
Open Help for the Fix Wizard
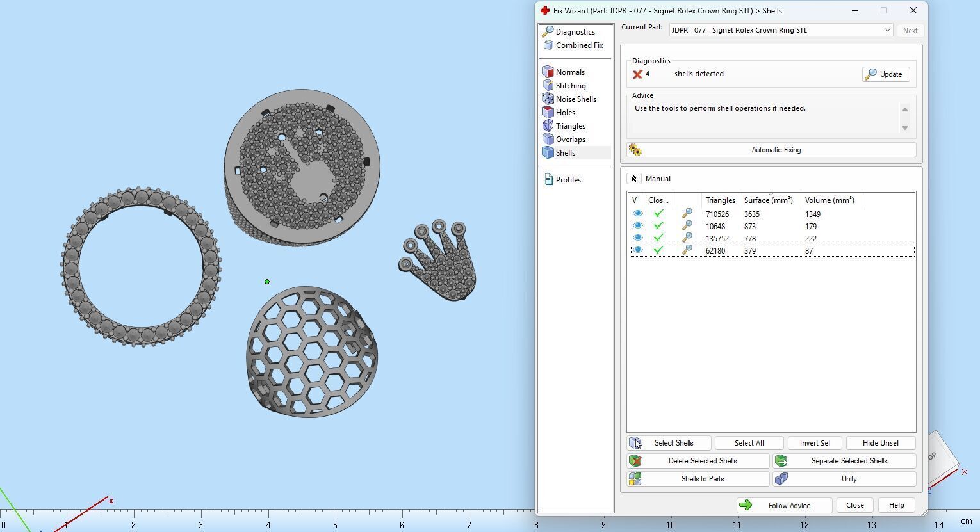[x=896, y=506]
